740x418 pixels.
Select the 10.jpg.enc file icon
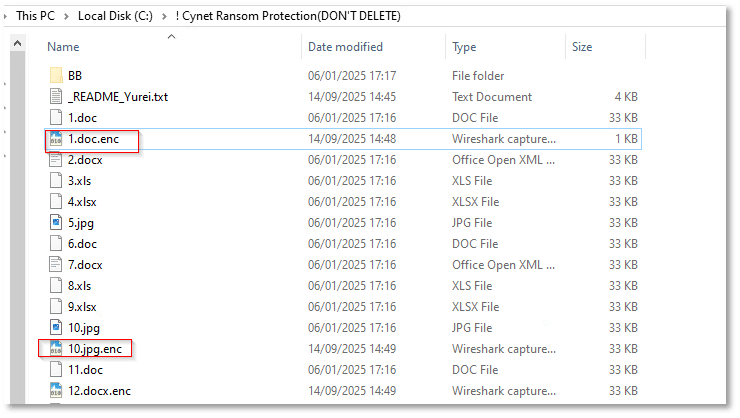[56, 349]
